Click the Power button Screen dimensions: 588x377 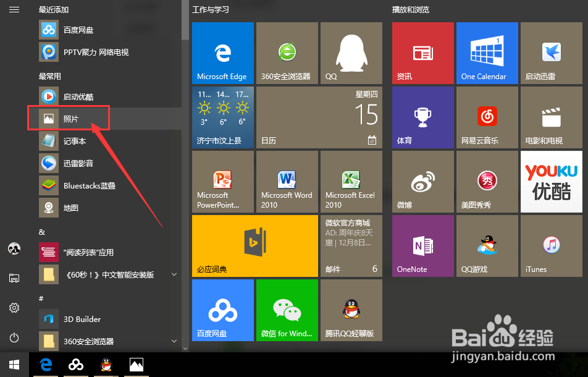tap(14, 337)
